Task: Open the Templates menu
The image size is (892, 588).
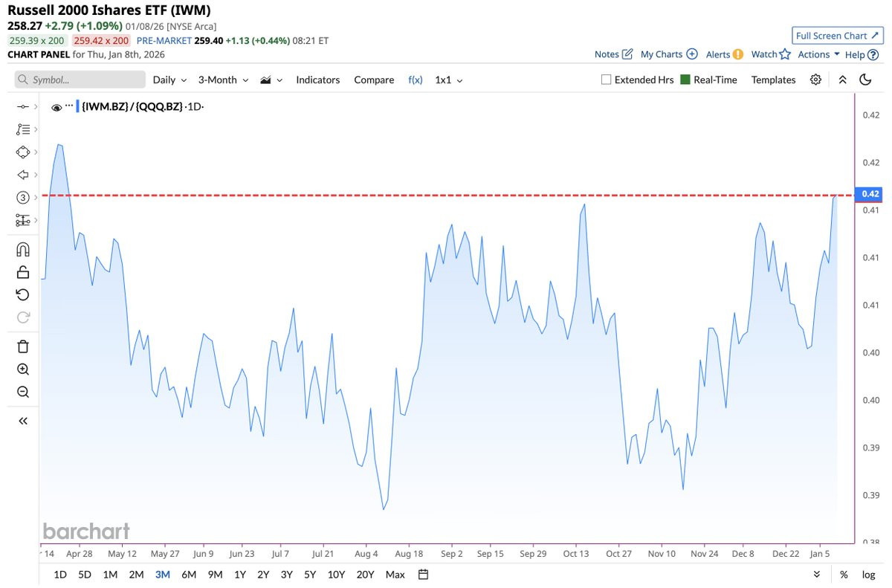Action: (x=773, y=80)
